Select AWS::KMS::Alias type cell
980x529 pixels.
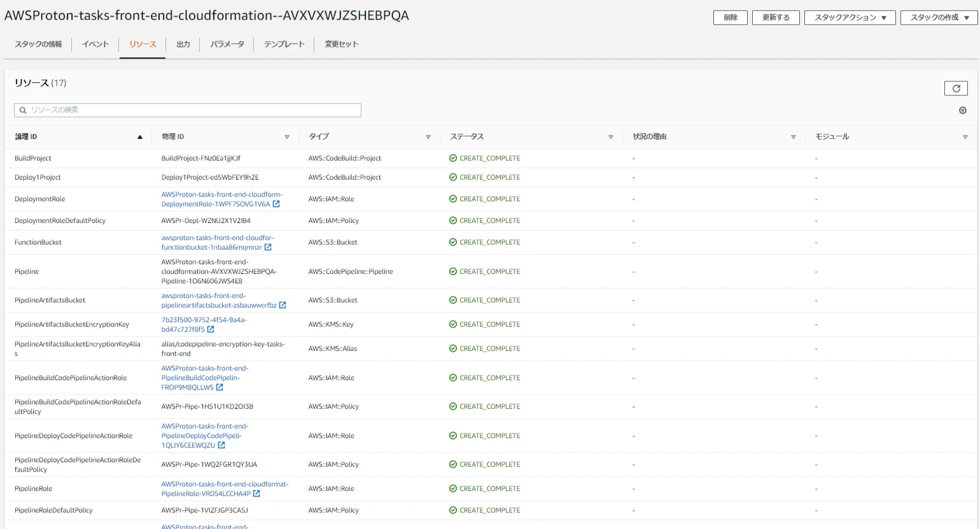click(x=333, y=349)
